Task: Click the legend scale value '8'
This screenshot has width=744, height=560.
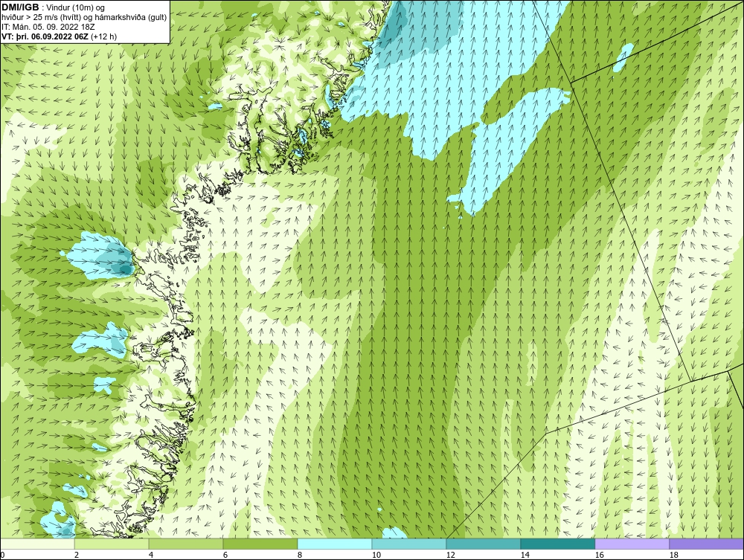Action: [300, 555]
